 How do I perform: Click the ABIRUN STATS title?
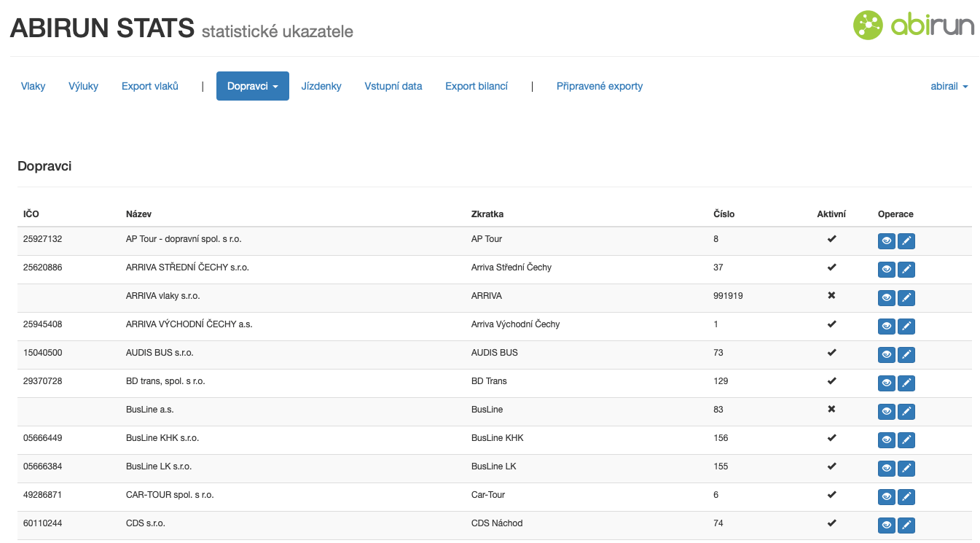[103, 28]
